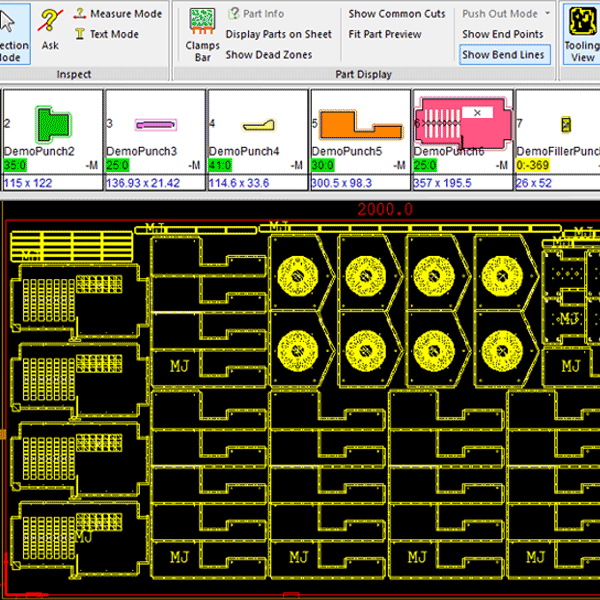Toggle Show Common Cuts

point(397,14)
